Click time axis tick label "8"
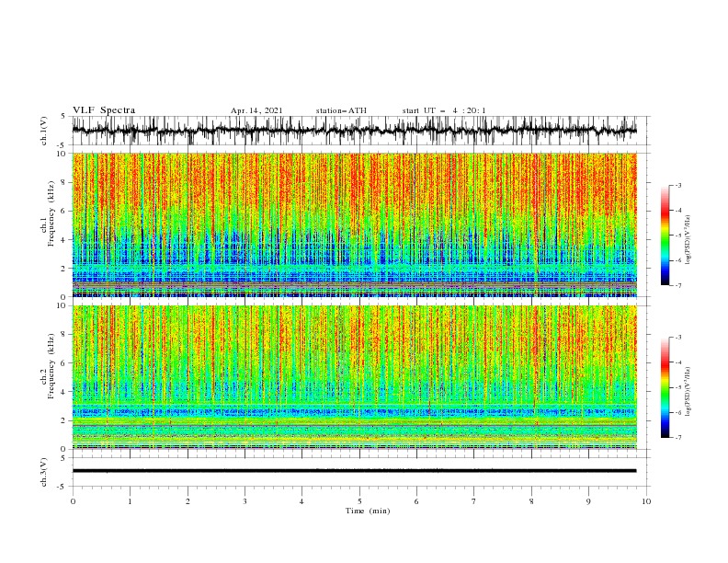This screenshot has width=728, height=563. pyautogui.click(x=531, y=501)
